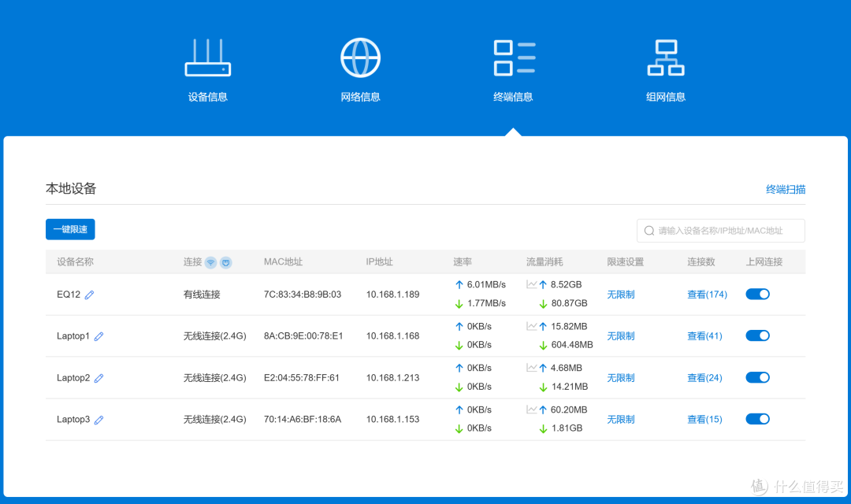Open the 组网信息 topology icon
The height and width of the screenshot is (504, 851).
(x=666, y=57)
